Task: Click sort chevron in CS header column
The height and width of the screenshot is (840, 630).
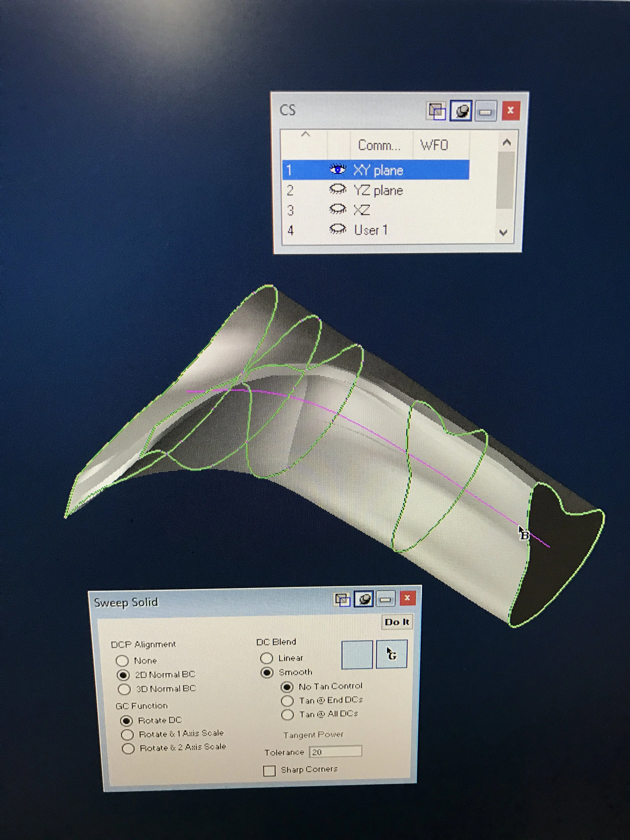Action: tap(305, 134)
